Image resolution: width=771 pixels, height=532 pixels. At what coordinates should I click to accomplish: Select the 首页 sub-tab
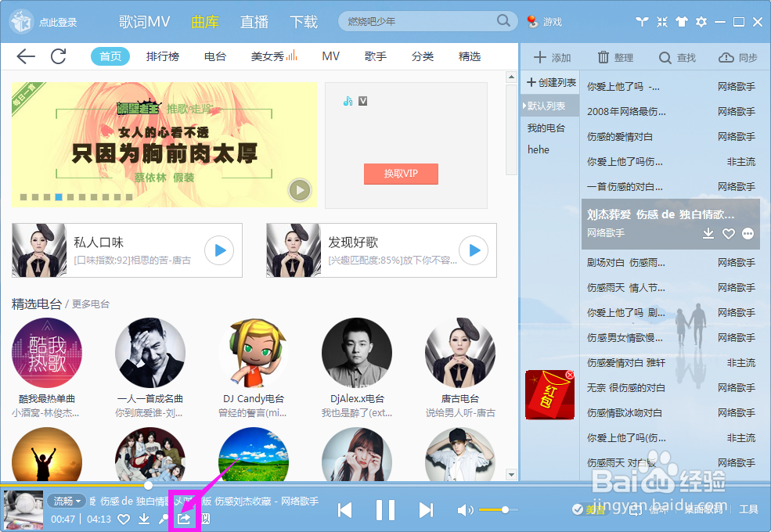pos(110,56)
